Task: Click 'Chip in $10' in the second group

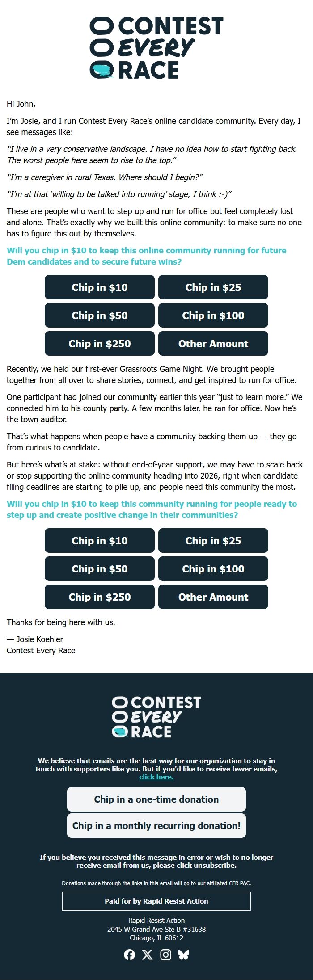Action: pyautogui.click(x=99, y=541)
